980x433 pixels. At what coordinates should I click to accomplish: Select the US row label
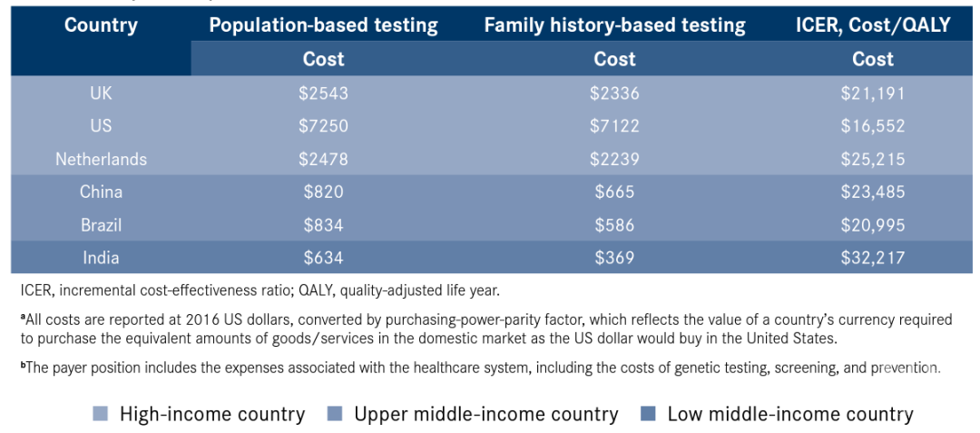[101, 126]
